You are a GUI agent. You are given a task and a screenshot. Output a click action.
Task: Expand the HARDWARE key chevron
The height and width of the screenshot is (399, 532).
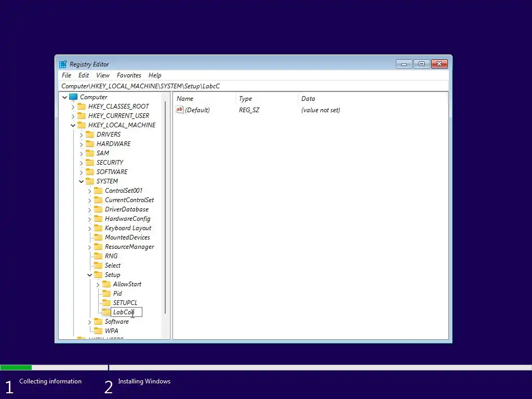[81, 144]
